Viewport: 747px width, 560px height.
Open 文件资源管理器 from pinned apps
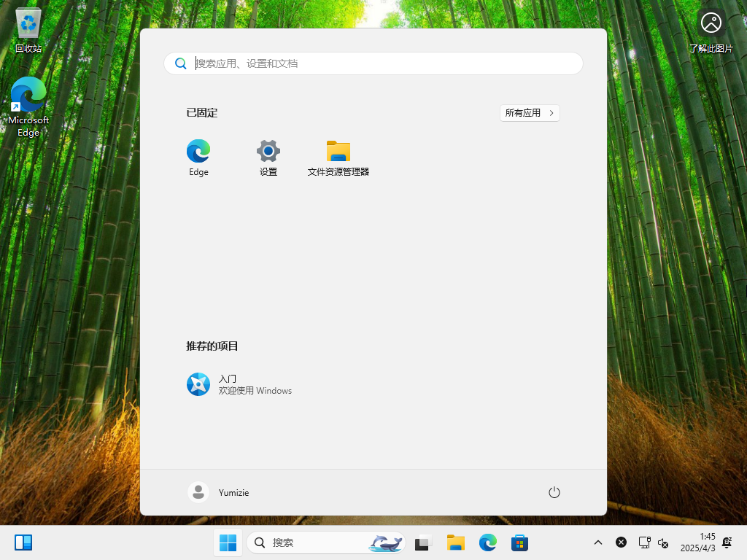coord(338,151)
